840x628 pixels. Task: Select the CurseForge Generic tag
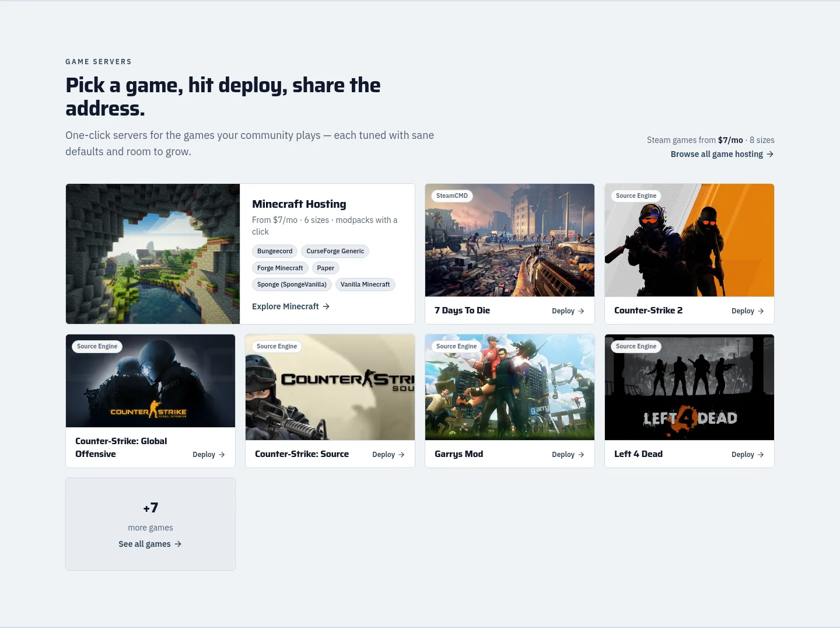tap(335, 252)
